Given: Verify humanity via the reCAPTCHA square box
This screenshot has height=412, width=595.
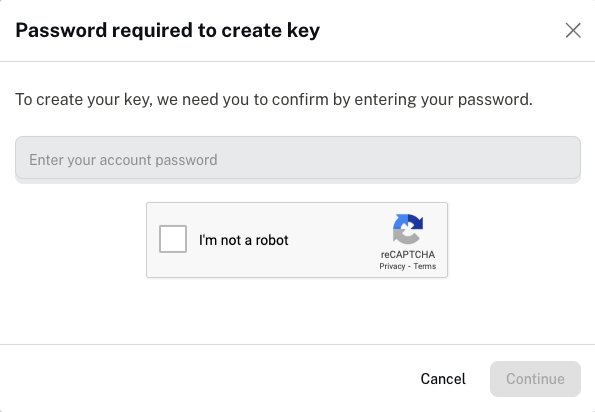Looking at the screenshot, I should (x=173, y=239).
